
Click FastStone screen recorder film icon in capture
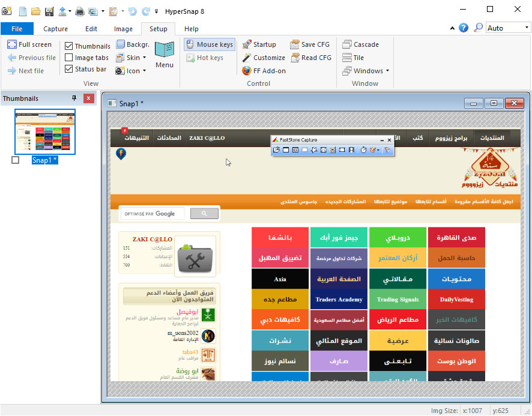tap(351, 149)
